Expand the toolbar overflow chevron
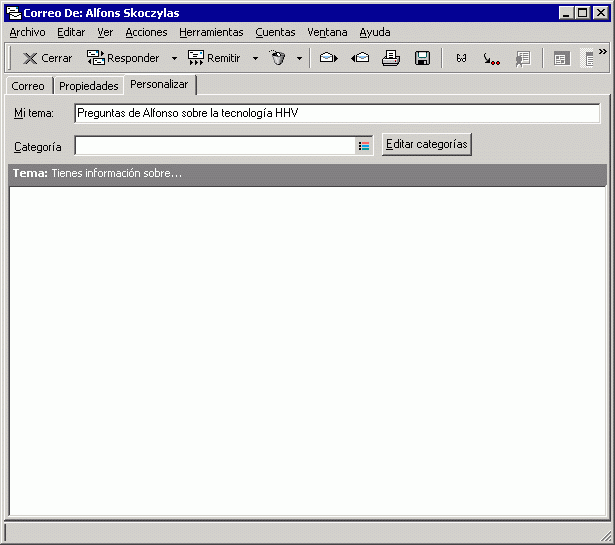The image size is (615, 545). (x=603, y=51)
